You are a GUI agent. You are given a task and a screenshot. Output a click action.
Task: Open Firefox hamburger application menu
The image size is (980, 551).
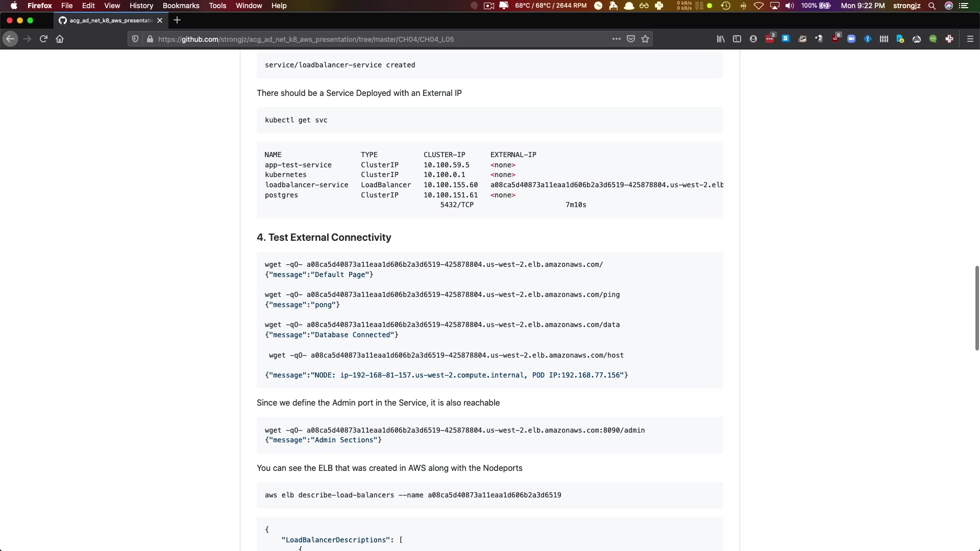point(970,39)
